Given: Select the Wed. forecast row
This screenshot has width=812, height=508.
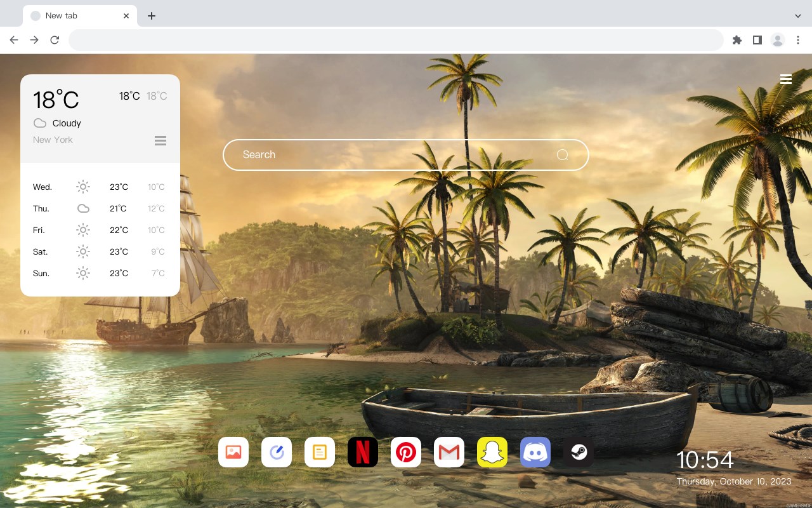Looking at the screenshot, I should tap(100, 187).
